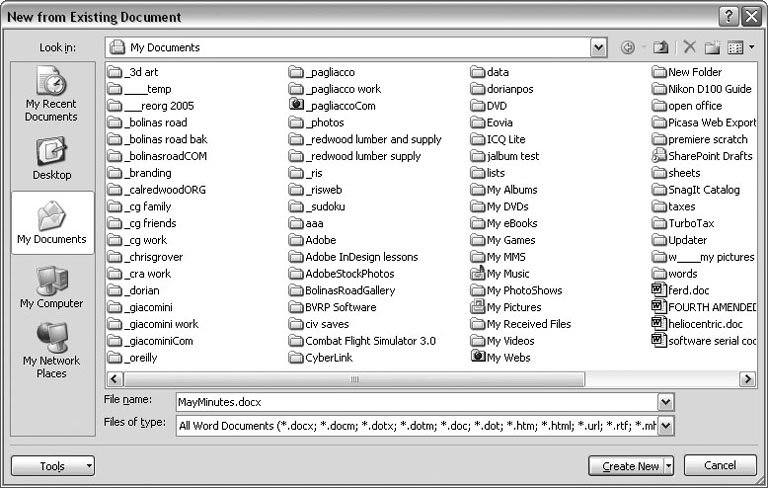This screenshot has height=488, width=768.
Task: Select the _giacomini work folder
Action: pos(153,324)
